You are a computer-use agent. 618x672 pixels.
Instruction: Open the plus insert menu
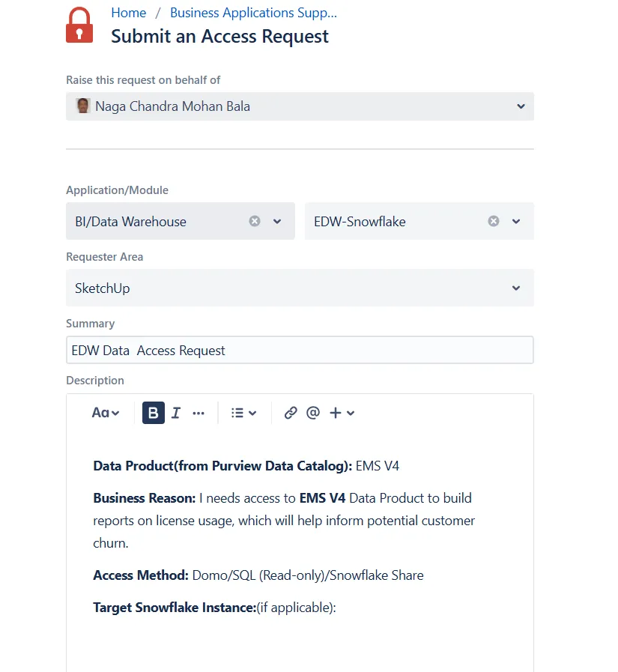[342, 413]
